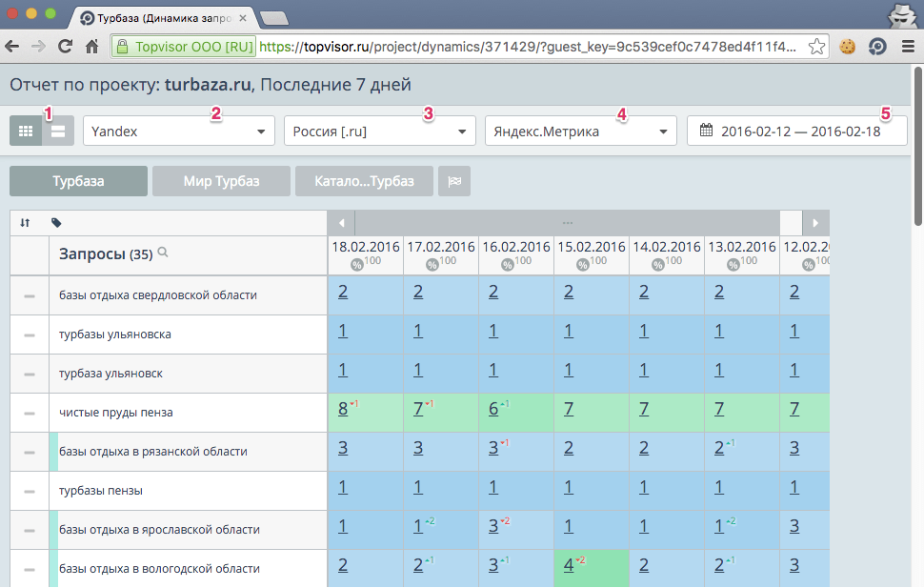Click percent icon under 14.02.2016
924x588 pixels.
click(657, 265)
